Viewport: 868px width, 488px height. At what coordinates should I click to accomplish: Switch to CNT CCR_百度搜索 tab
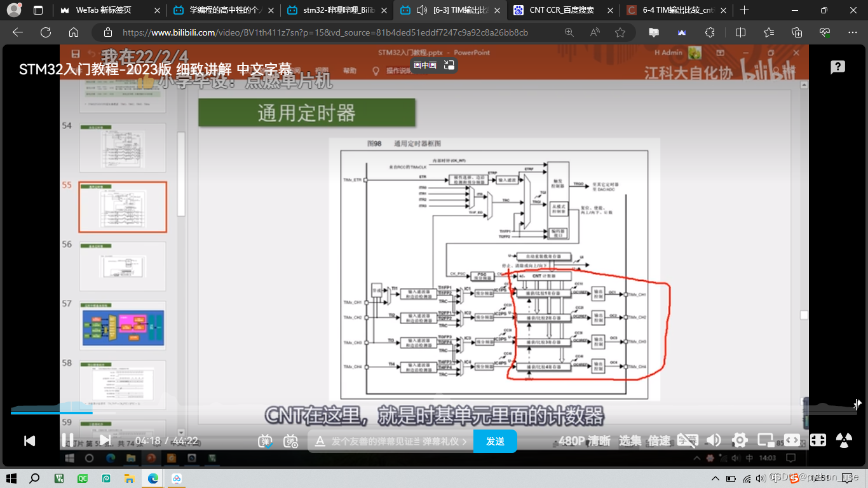[x=564, y=10]
